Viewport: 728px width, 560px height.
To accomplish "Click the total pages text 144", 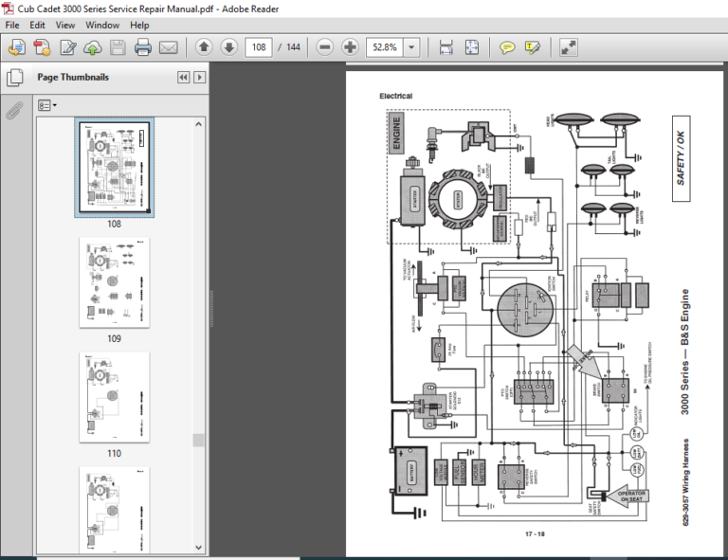I will coord(293,47).
